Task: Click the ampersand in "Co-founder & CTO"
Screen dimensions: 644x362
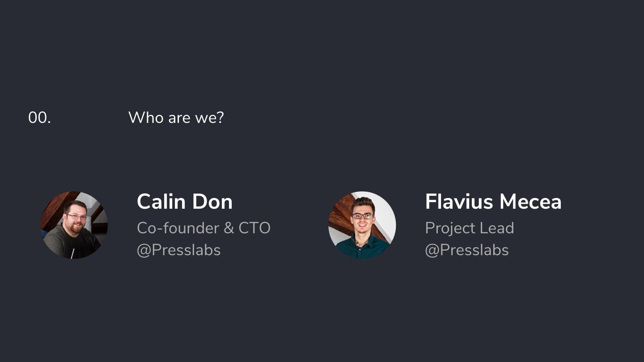Action: point(229,228)
